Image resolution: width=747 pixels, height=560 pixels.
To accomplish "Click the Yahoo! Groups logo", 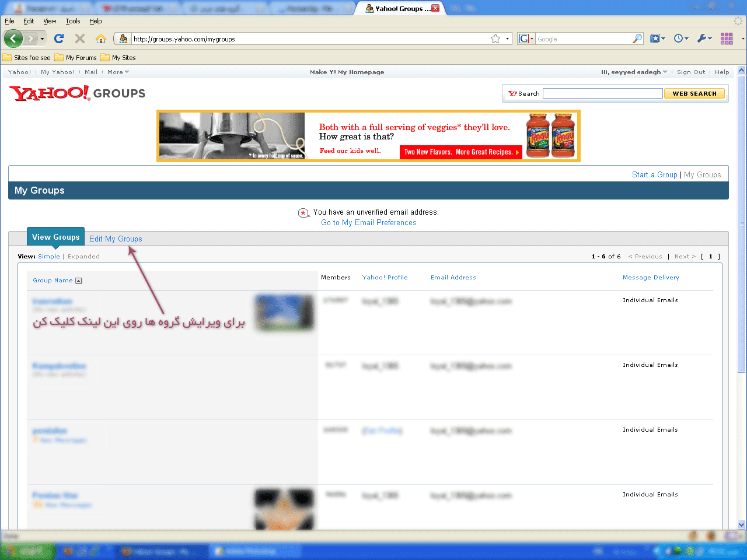I will (77, 93).
